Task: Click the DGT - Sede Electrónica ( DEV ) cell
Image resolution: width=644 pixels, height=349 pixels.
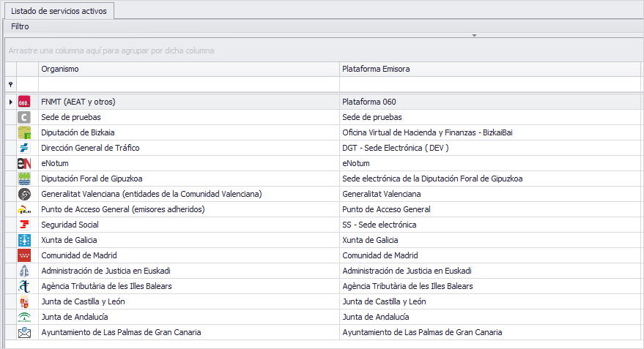Action: 490,148
